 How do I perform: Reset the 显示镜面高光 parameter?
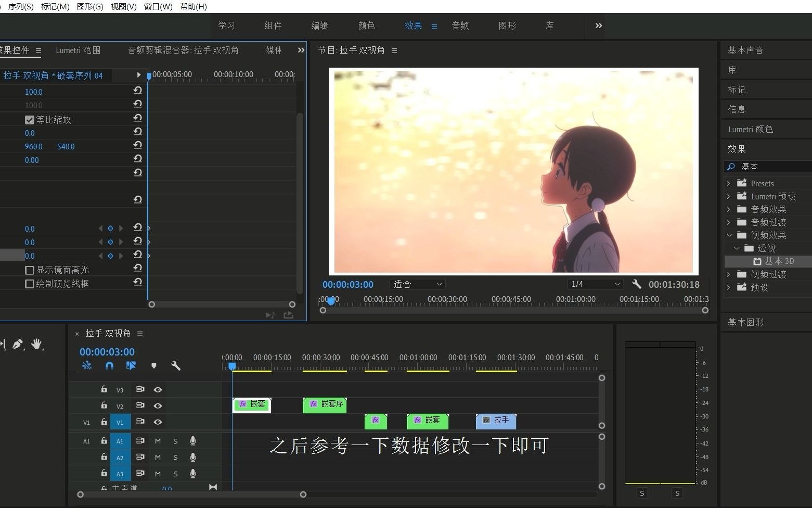(x=137, y=268)
